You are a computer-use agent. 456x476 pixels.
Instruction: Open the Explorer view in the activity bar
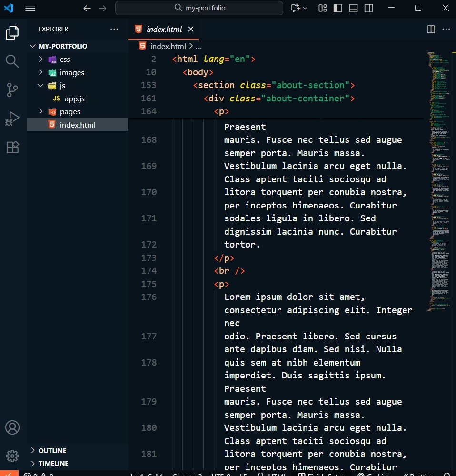[12, 33]
